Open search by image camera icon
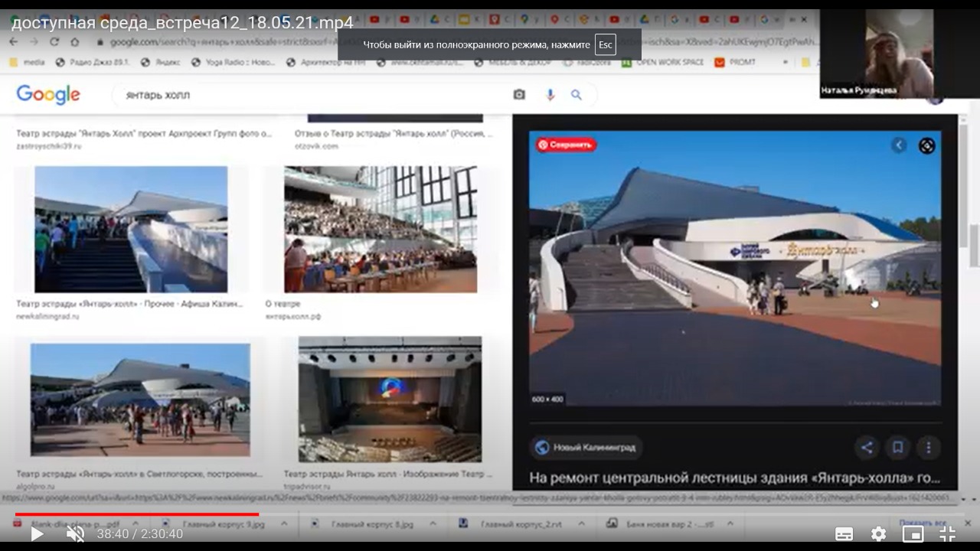 [519, 95]
